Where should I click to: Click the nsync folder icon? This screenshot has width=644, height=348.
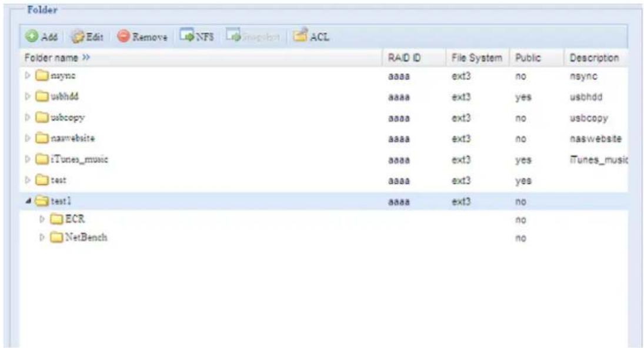pyautogui.click(x=42, y=75)
